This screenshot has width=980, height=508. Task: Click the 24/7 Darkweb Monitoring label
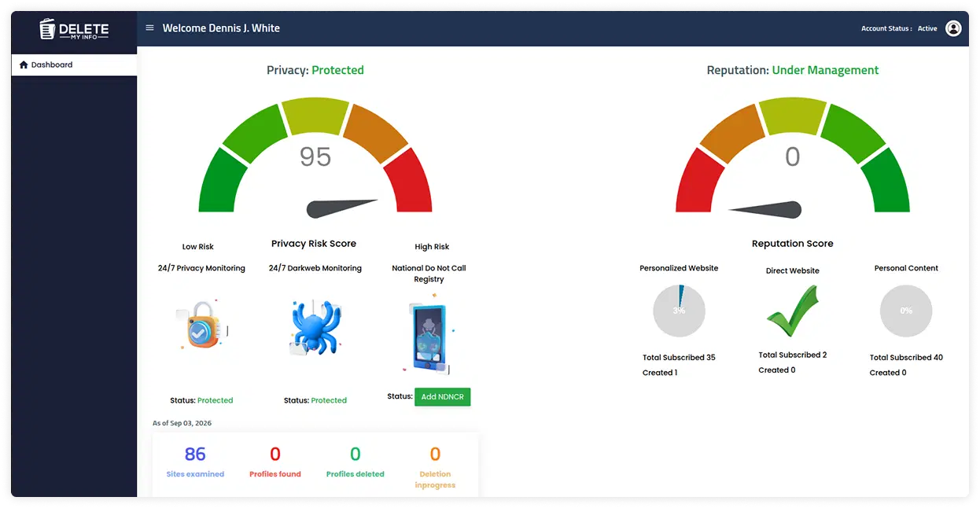(315, 268)
